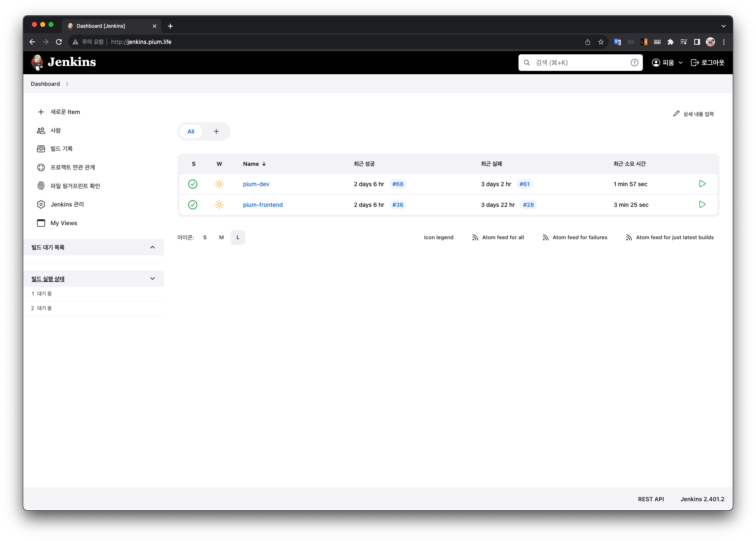Open Jenkins 관리 in the sidebar

click(x=67, y=204)
